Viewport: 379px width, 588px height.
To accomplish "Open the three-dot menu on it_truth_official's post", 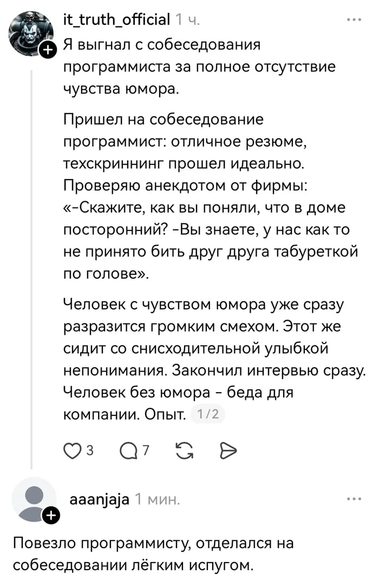I will (x=354, y=20).
